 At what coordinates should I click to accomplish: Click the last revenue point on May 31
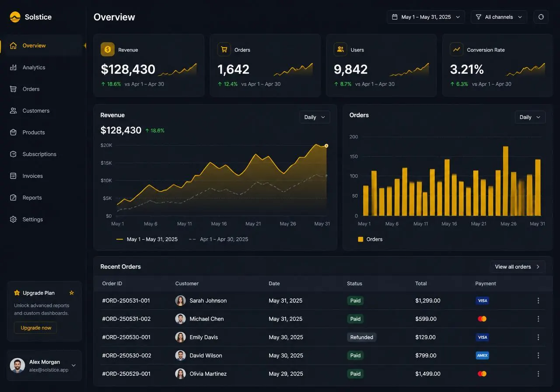pyautogui.click(x=326, y=146)
